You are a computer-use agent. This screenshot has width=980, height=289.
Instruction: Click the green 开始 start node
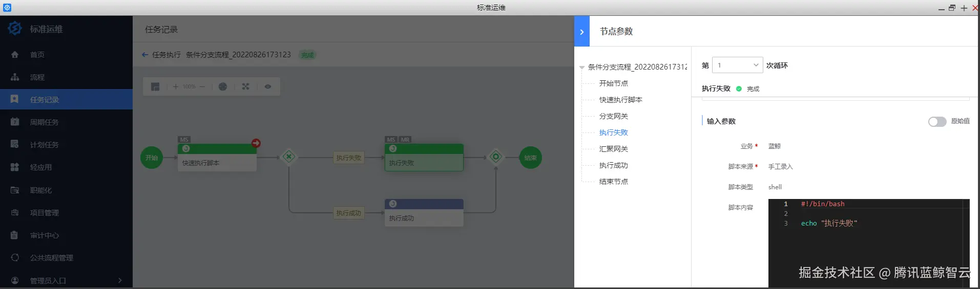coord(152,158)
